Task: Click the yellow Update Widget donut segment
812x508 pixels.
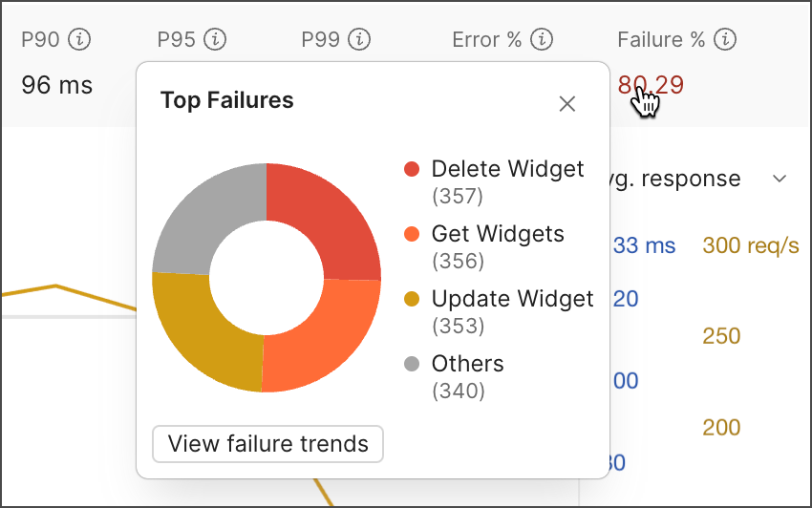Action: (x=205, y=334)
